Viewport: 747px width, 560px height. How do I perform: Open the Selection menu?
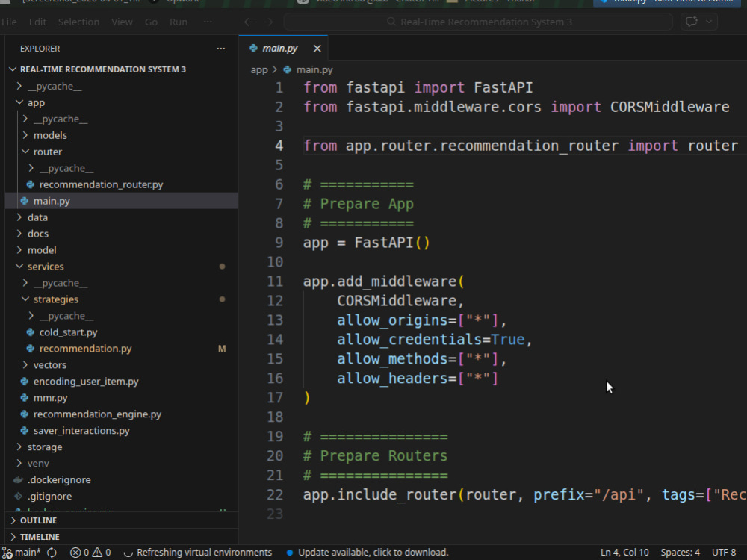(78, 22)
